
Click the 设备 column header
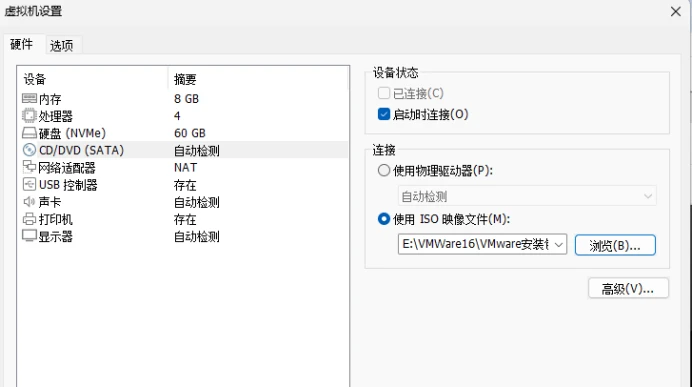(x=92, y=80)
